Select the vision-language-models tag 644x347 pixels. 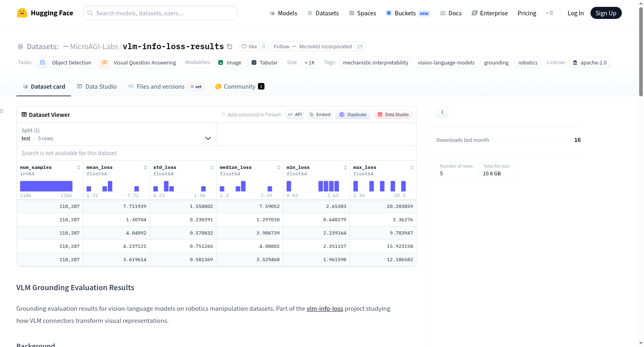pyautogui.click(x=446, y=62)
